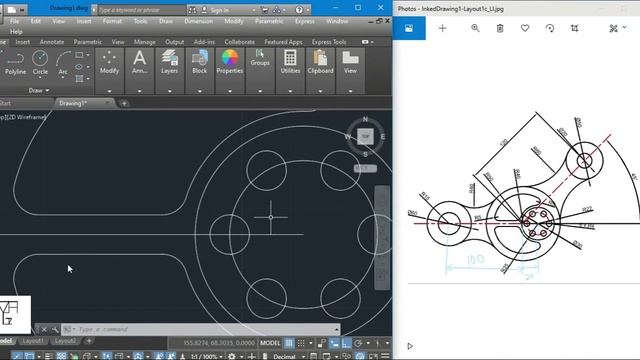
Task: Switch to the Collaborate ribbon tab
Action: pos(240,42)
